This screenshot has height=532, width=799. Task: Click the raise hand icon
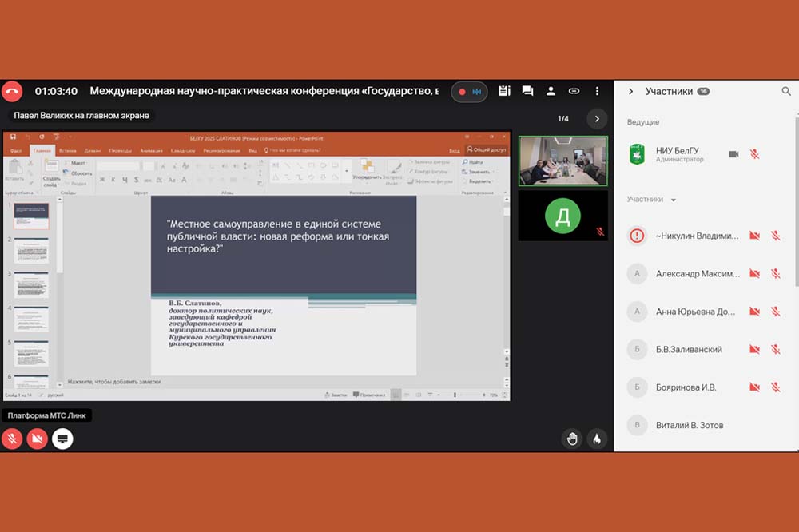(x=572, y=438)
